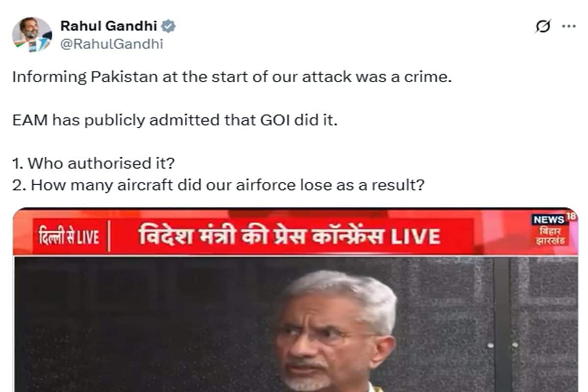
Task: Click the tricolour flag inside the avatar
Action: 20,43
